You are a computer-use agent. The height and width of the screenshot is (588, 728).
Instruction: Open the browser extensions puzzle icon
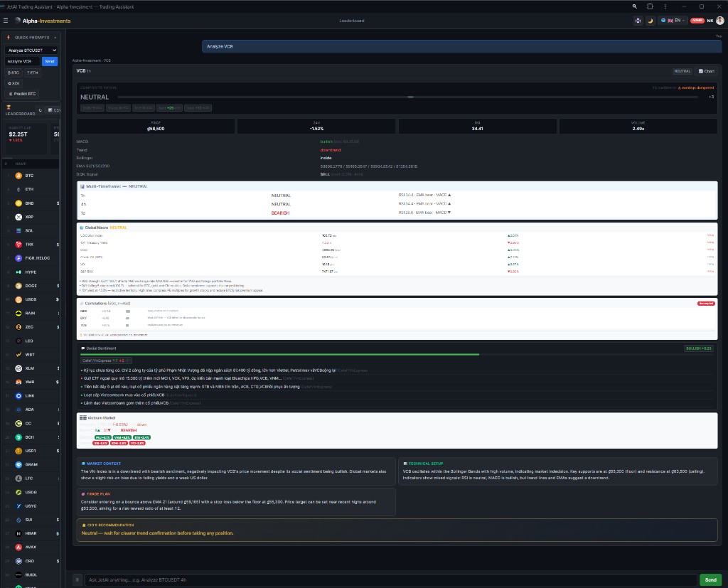tap(650, 6)
